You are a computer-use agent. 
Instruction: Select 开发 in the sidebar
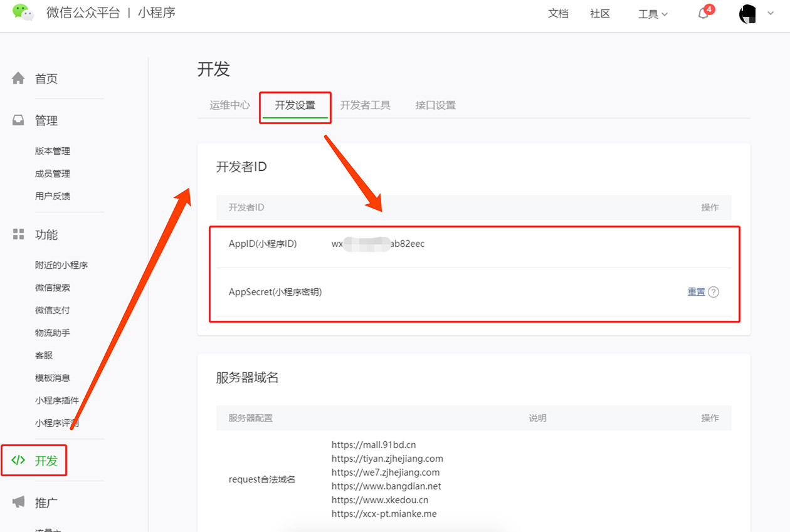(46, 461)
